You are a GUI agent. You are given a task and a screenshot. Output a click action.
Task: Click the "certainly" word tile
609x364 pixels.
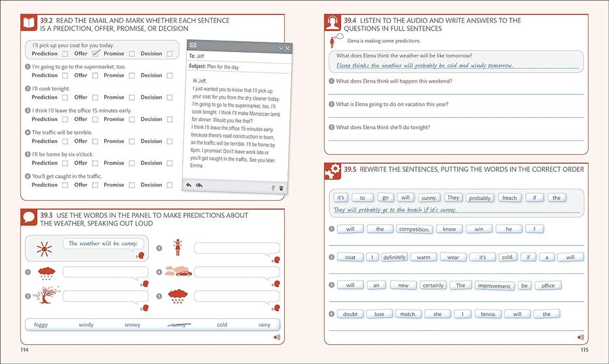click(x=433, y=285)
